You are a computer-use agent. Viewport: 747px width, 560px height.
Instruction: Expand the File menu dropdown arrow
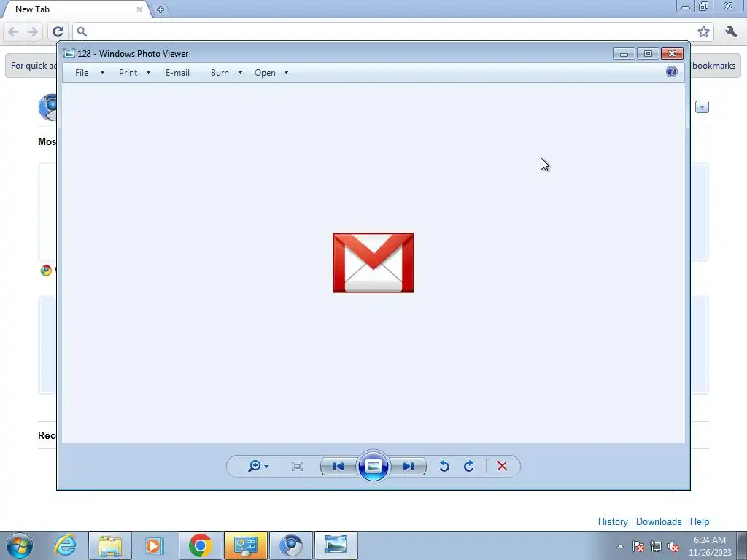[x=102, y=73]
